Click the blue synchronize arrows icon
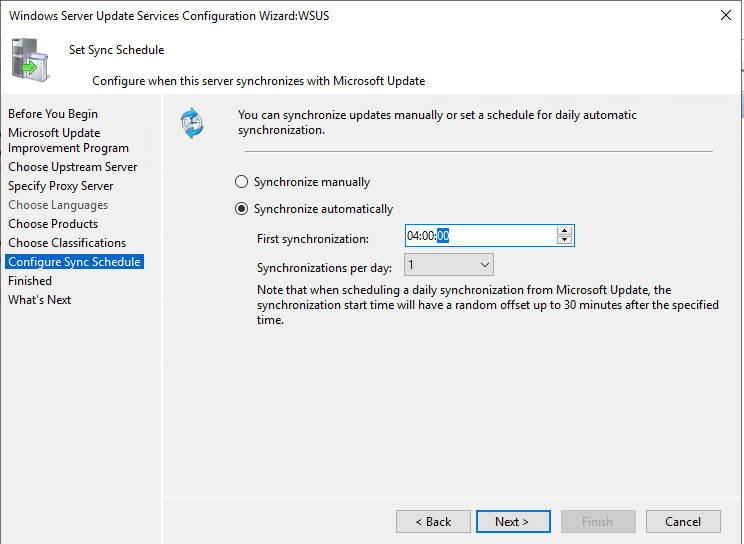 click(x=191, y=123)
